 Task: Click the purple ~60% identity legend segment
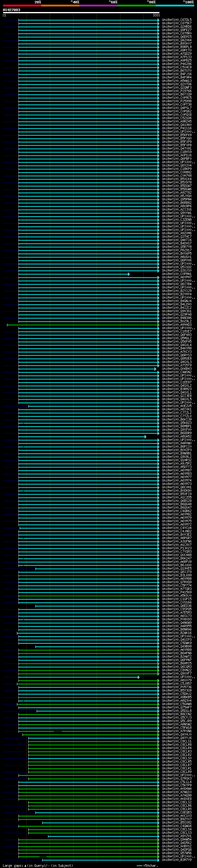[98, 6]
